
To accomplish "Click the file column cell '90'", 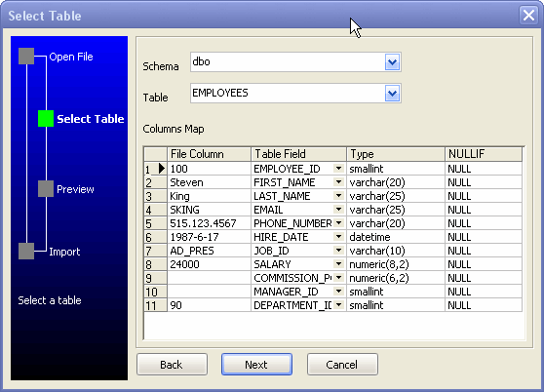I will [210, 305].
